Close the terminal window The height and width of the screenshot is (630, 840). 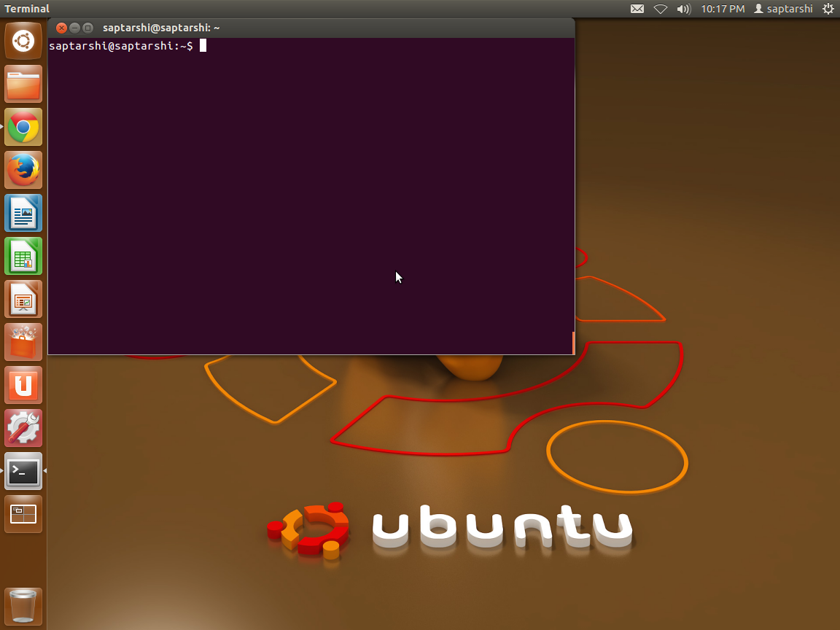(61, 28)
